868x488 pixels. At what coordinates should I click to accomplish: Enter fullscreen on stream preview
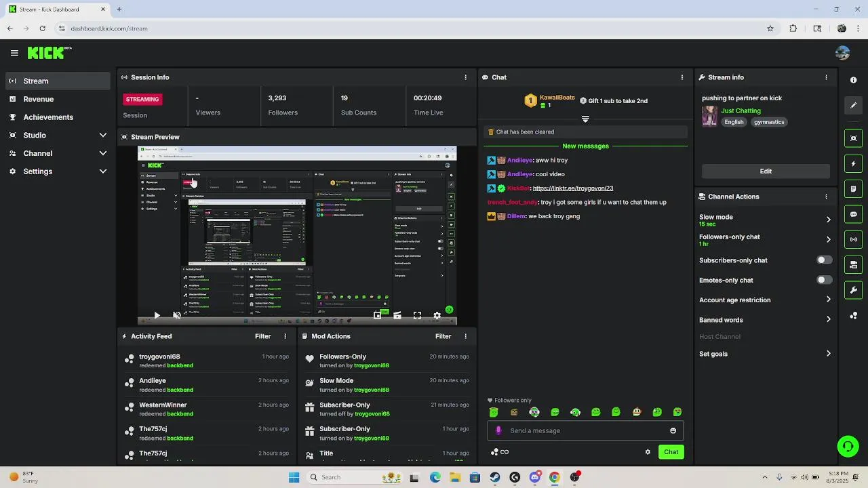point(417,315)
